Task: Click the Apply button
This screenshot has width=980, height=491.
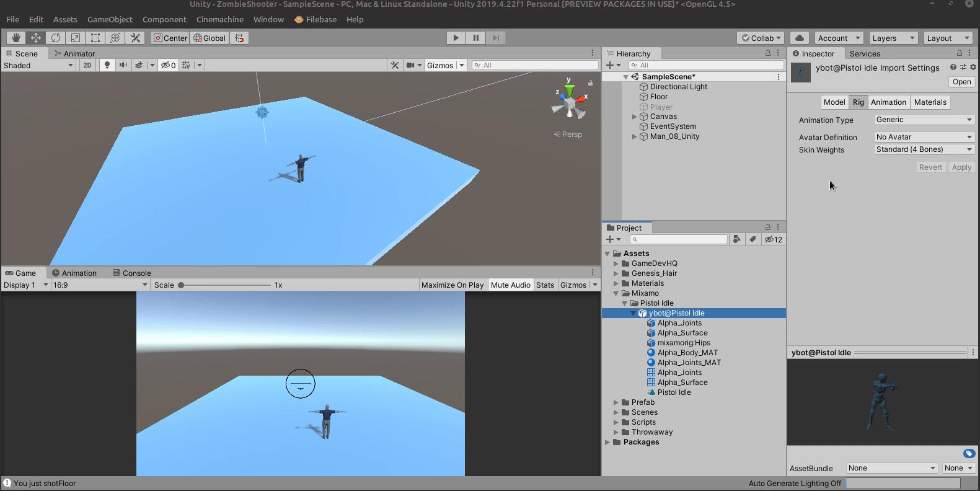Action: coord(962,167)
